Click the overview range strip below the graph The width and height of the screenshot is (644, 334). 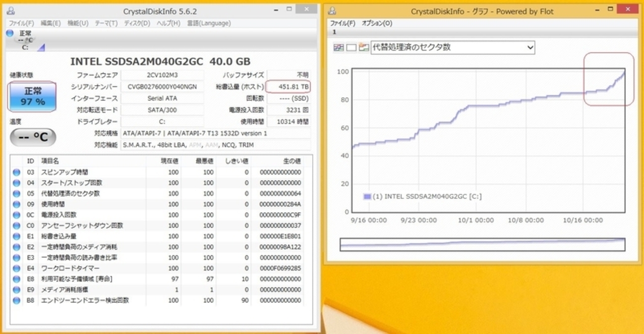[x=482, y=244]
